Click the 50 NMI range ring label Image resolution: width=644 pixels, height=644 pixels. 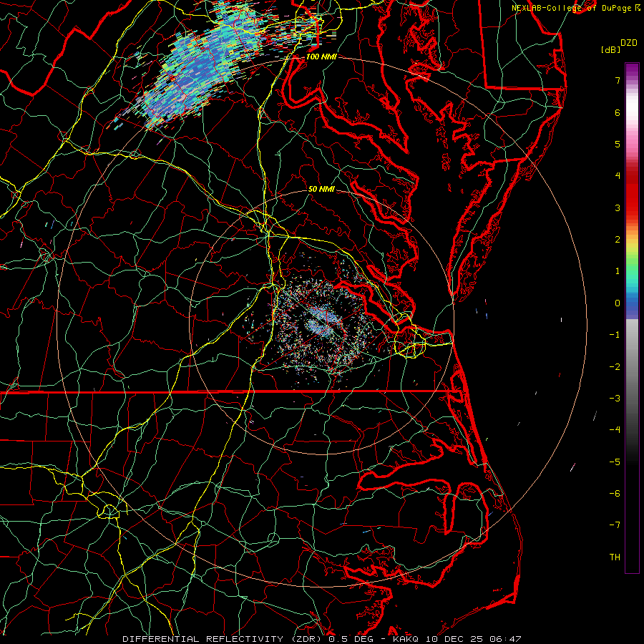[321, 189]
